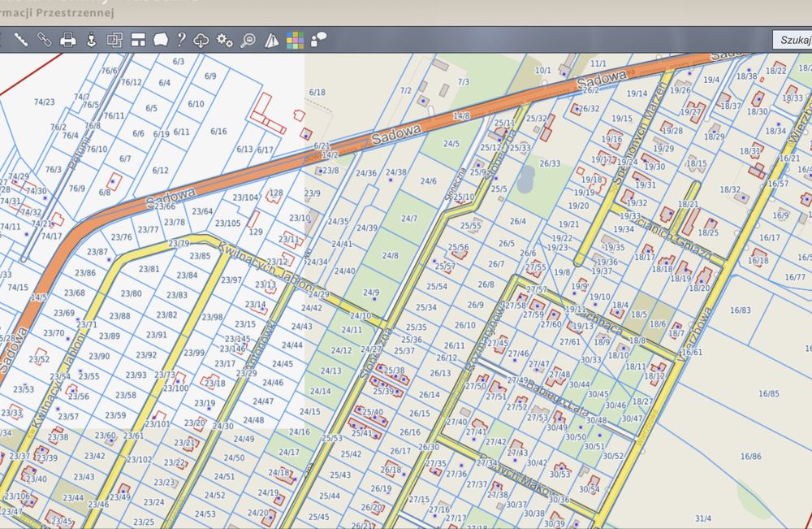The image size is (812, 529).
Task: Click parcel 11/1 label
Action: (x=598, y=63)
